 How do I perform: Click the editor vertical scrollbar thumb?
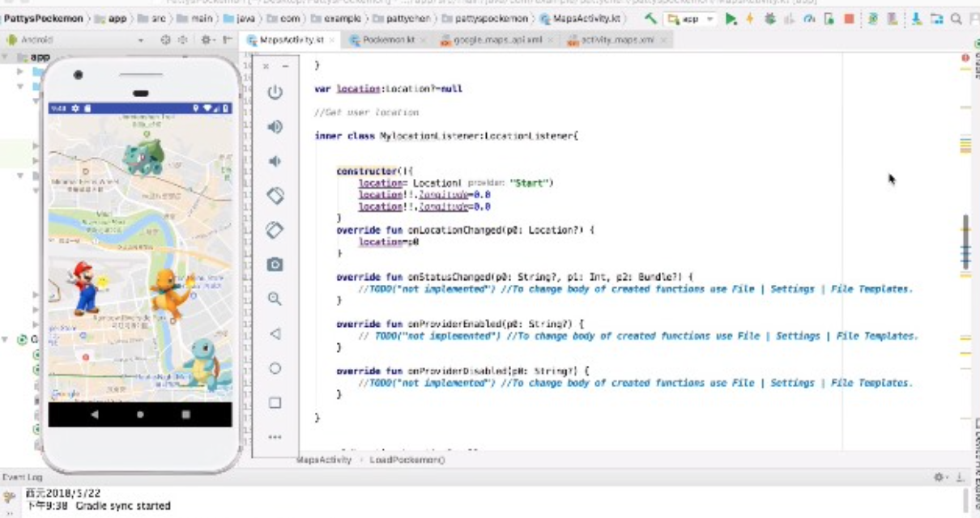pyautogui.click(x=965, y=241)
